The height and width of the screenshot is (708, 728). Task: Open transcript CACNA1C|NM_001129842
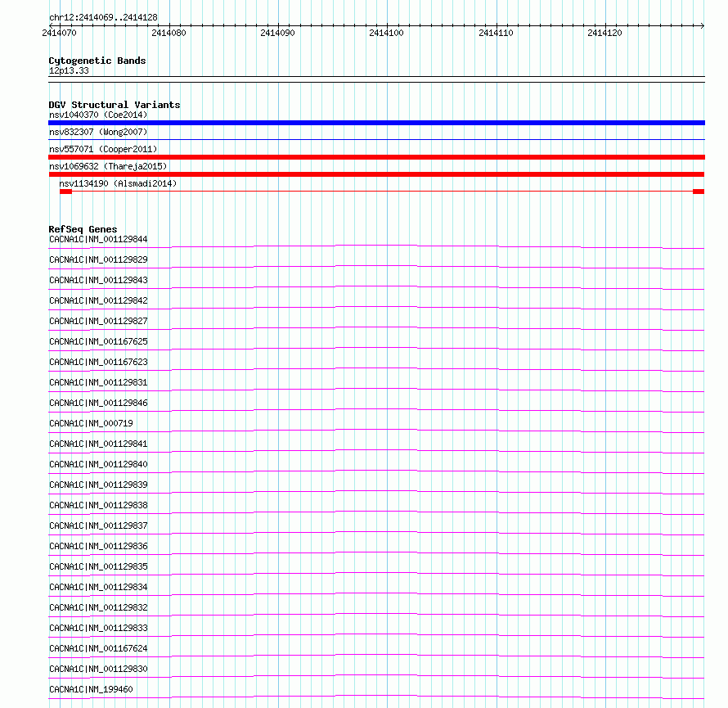pyautogui.click(x=98, y=300)
